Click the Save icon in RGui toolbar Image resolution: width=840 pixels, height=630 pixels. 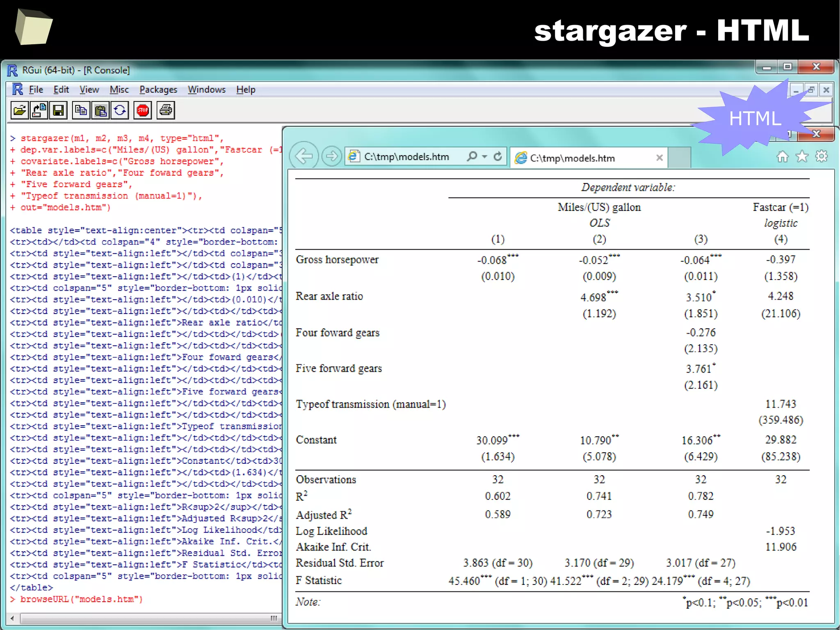[58, 110]
